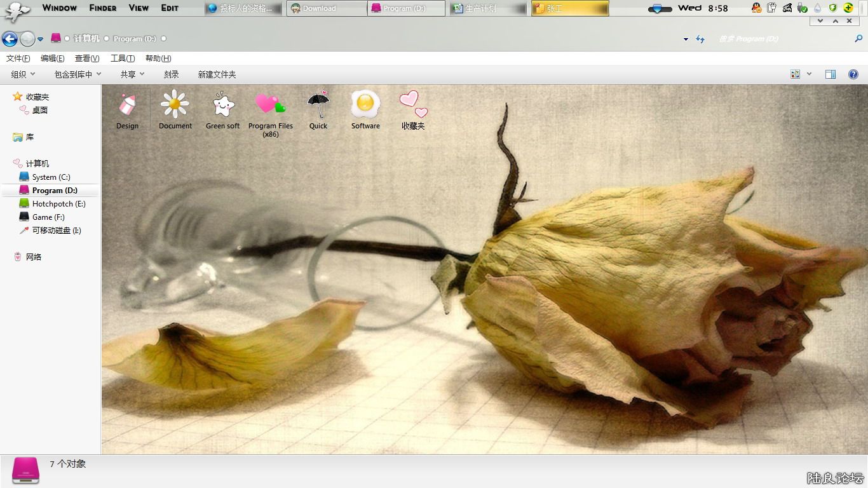The height and width of the screenshot is (488, 868).
Task: Expand the 组织 dropdown
Action: (x=23, y=74)
